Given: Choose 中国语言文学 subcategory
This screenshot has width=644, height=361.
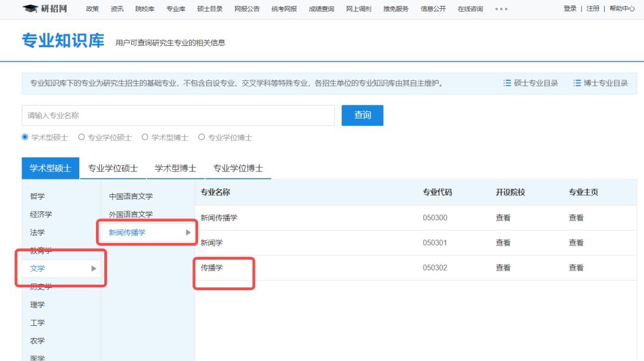Looking at the screenshot, I should point(131,196).
